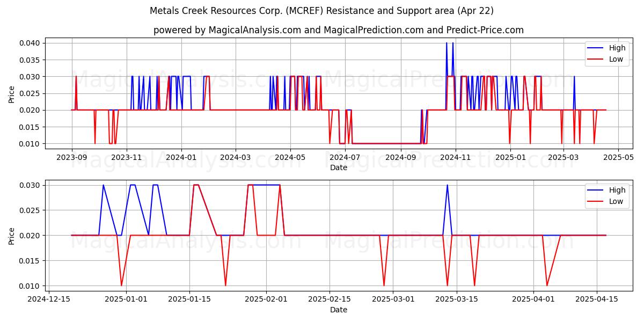Click the blue High legend line in bottom chart
Viewport: 644px width, 322px height.
point(596,190)
